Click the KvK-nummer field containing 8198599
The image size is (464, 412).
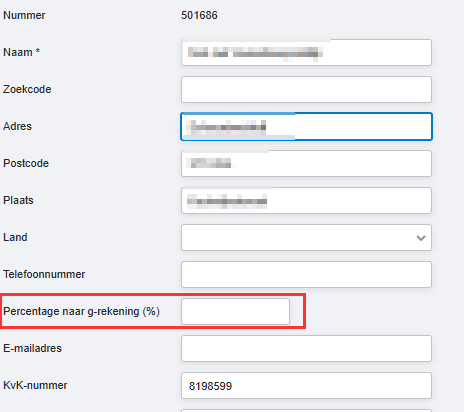306,386
